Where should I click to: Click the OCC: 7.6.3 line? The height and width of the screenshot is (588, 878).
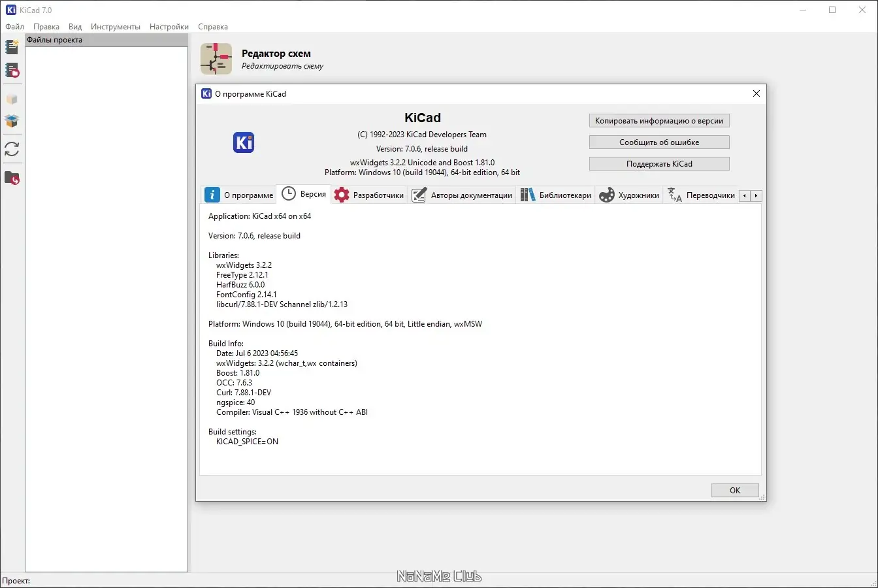click(235, 383)
